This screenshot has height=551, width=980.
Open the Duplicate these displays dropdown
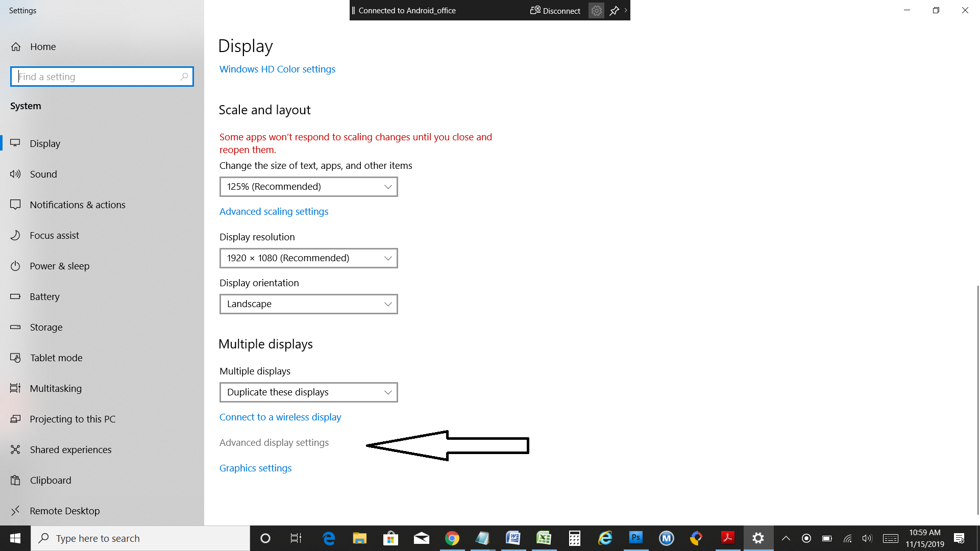(x=308, y=392)
